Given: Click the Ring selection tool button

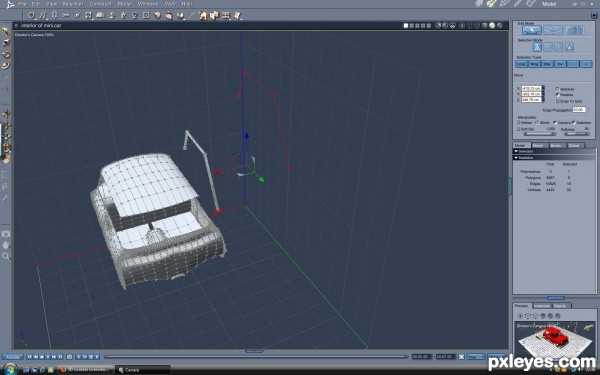Looking at the screenshot, I should tap(534, 64).
